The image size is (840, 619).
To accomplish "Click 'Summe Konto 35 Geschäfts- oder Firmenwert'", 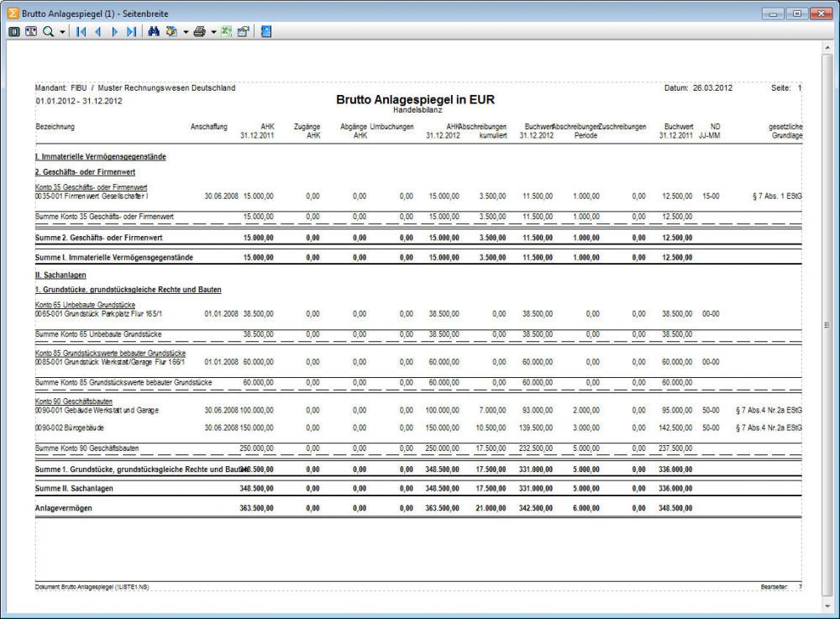I will [x=104, y=217].
